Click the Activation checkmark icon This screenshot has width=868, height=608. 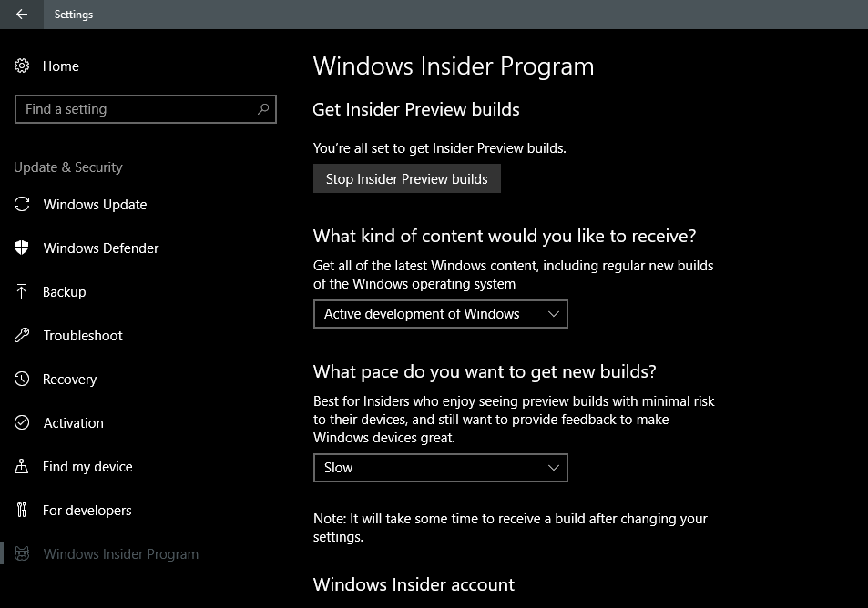tap(22, 422)
